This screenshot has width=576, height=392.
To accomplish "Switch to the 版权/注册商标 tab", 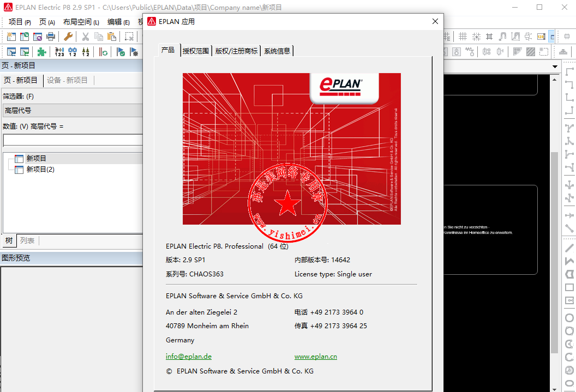I will 236,51.
